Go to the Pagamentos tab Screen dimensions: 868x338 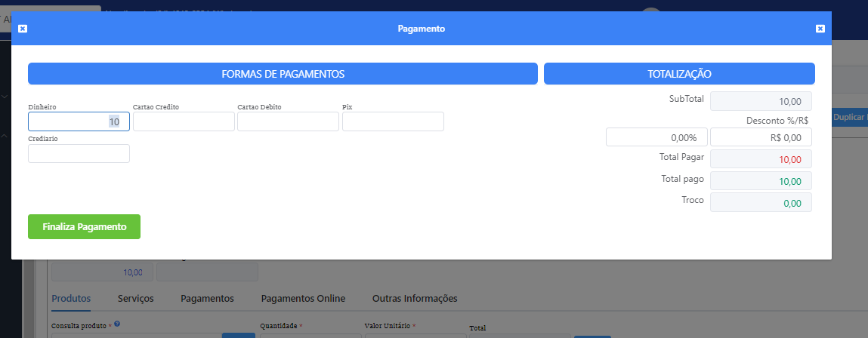click(207, 298)
